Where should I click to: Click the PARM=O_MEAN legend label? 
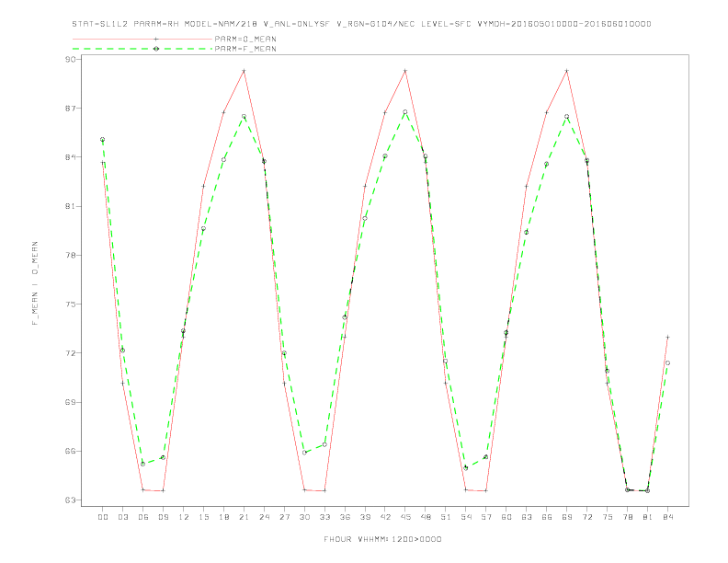[x=245, y=39]
